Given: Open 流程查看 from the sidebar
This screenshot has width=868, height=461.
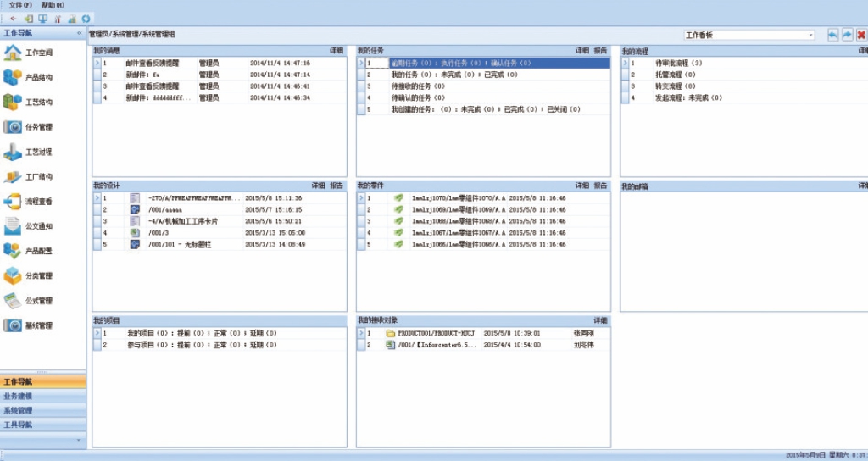Looking at the screenshot, I should 13,202.
